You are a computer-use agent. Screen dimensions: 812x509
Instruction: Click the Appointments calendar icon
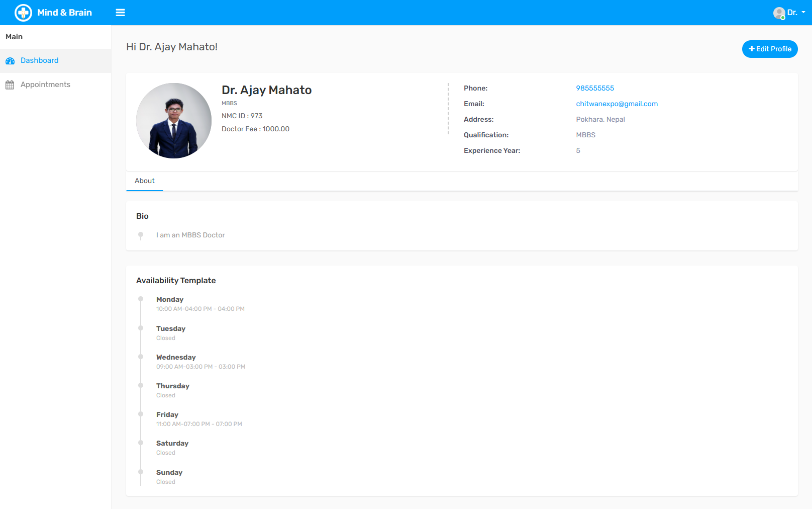tap(10, 85)
